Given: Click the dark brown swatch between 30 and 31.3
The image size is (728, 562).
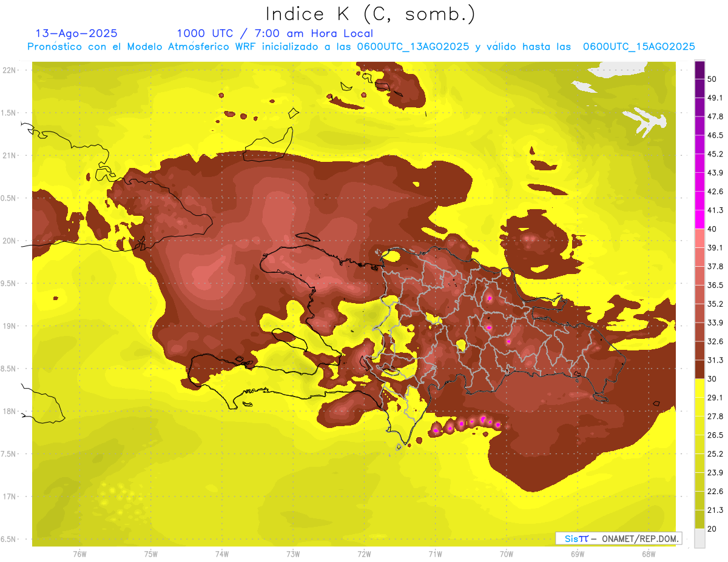Looking at the screenshot, I should click(x=699, y=369).
